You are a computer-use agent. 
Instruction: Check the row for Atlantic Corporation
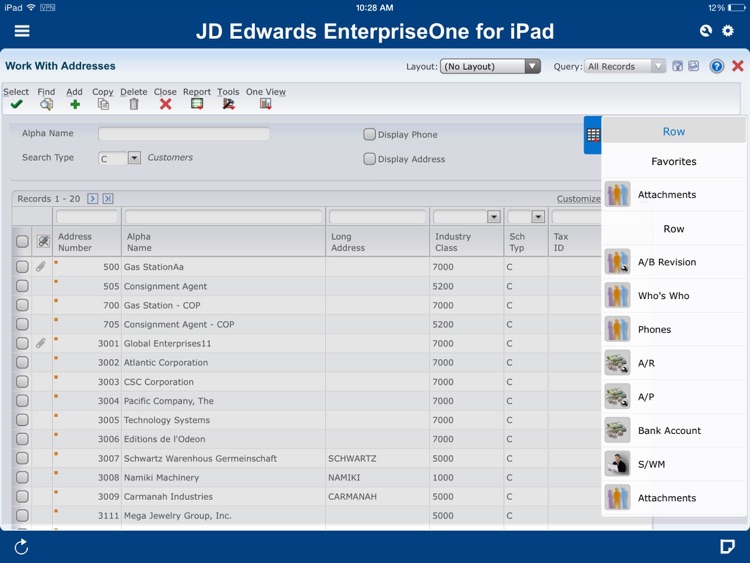[x=22, y=363]
